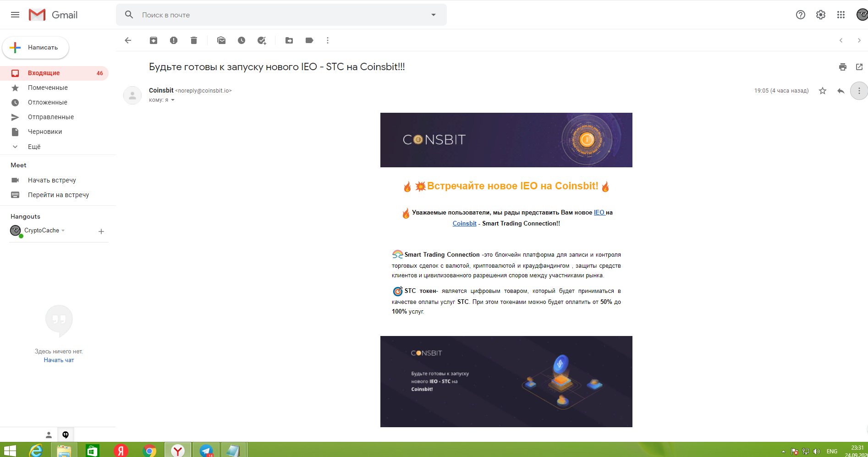
Task: Switch to Hangouts conversations tab
Action: pos(66,435)
